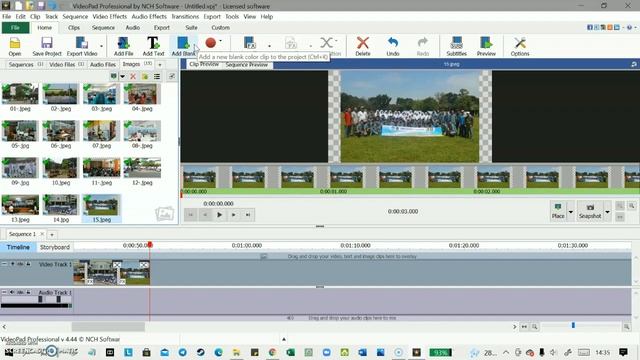Mute Audio Track 1 speaker icon
Viewport: 640px width, 360px height.
[x=12, y=292]
